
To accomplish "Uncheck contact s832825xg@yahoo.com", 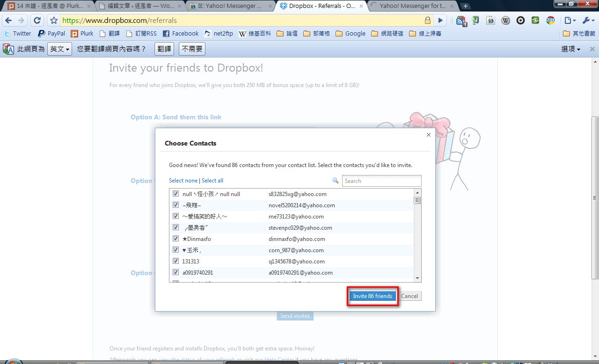I will coord(175,194).
